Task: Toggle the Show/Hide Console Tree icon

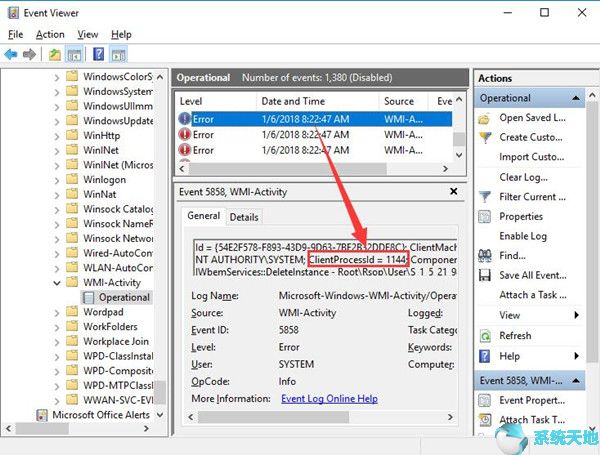Action: [x=74, y=55]
